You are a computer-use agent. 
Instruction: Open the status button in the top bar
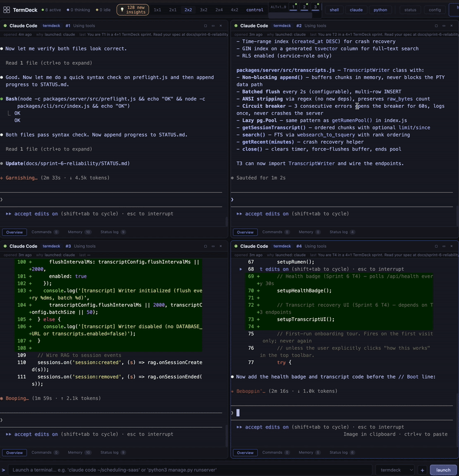pos(410,10)
